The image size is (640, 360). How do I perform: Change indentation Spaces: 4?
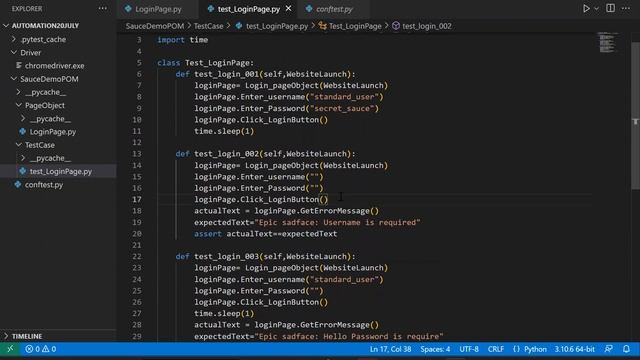435,349
